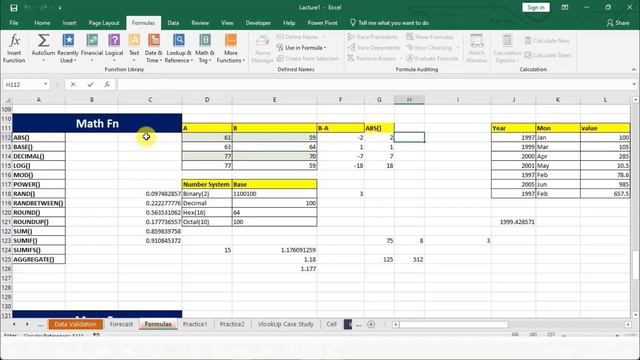Switch to the Home tab

click(x=42, y=23)
